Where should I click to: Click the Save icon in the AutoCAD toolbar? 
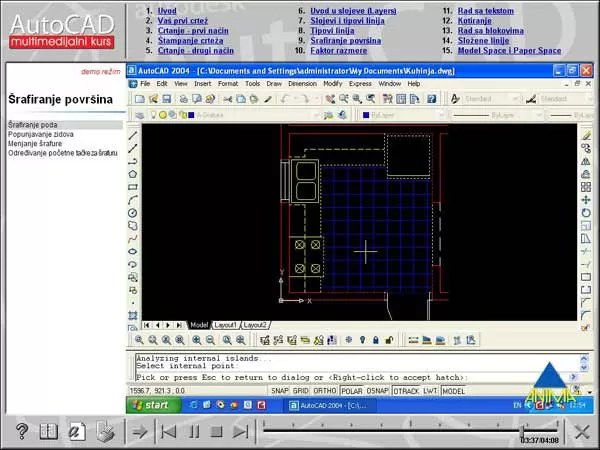tap(169, 99)
